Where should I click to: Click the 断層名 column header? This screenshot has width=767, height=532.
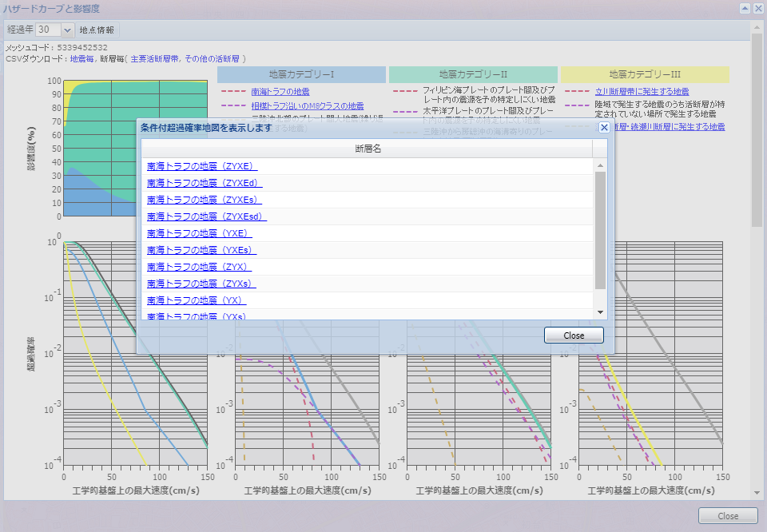(367, 149)
